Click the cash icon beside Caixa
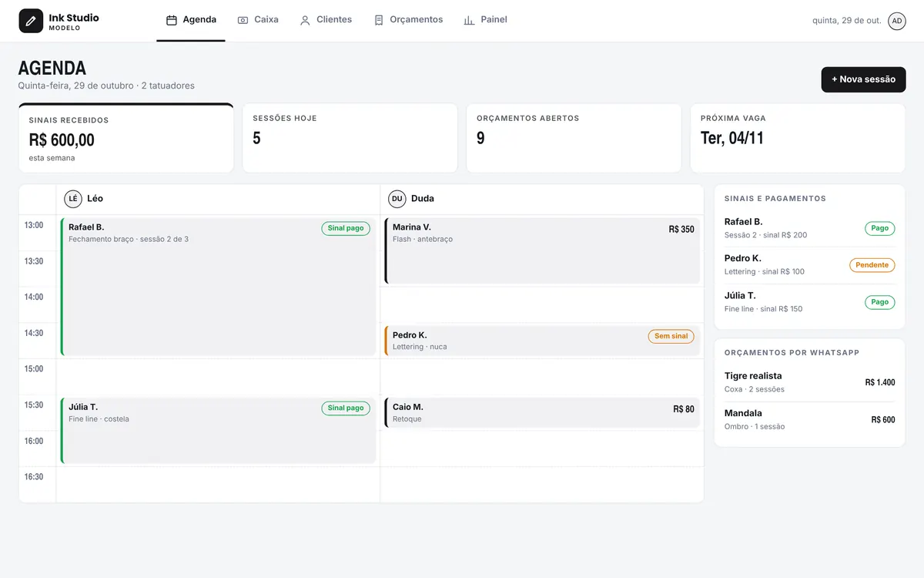Screen dimensions: 924x578 pyautogui.click(x=243, y=20)
